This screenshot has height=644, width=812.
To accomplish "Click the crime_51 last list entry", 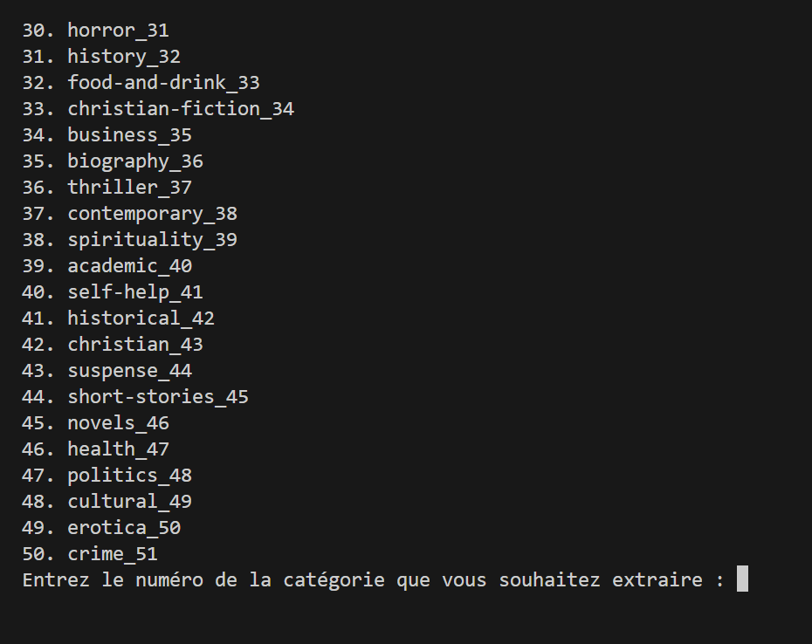I will (x=113, y=554).
